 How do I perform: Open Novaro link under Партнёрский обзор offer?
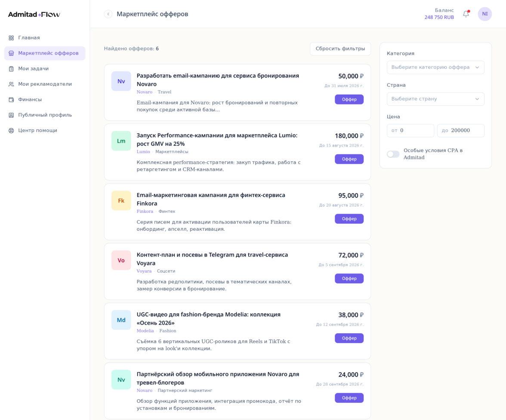(x=144, y=390)
